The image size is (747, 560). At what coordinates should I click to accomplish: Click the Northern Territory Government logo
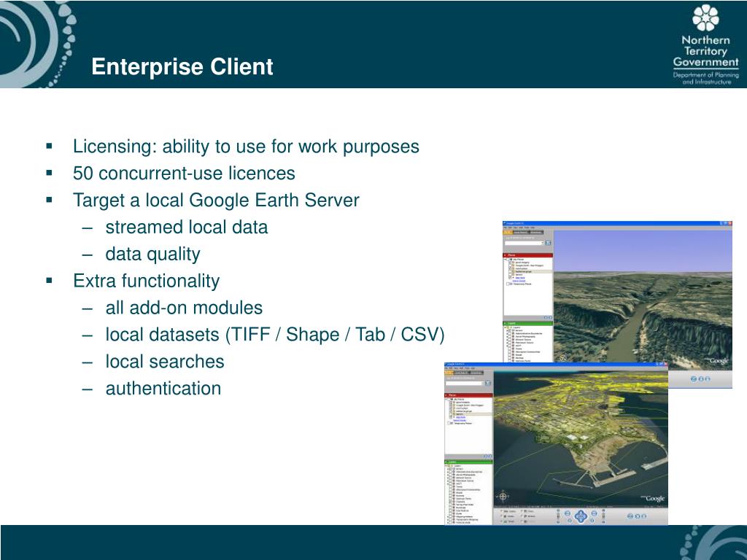pos(705,44)
